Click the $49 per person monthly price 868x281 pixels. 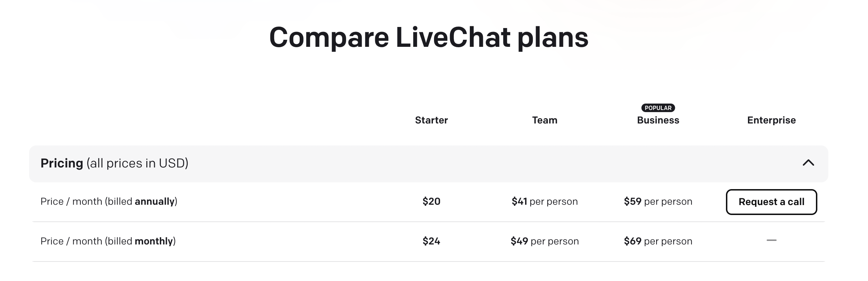545,241
